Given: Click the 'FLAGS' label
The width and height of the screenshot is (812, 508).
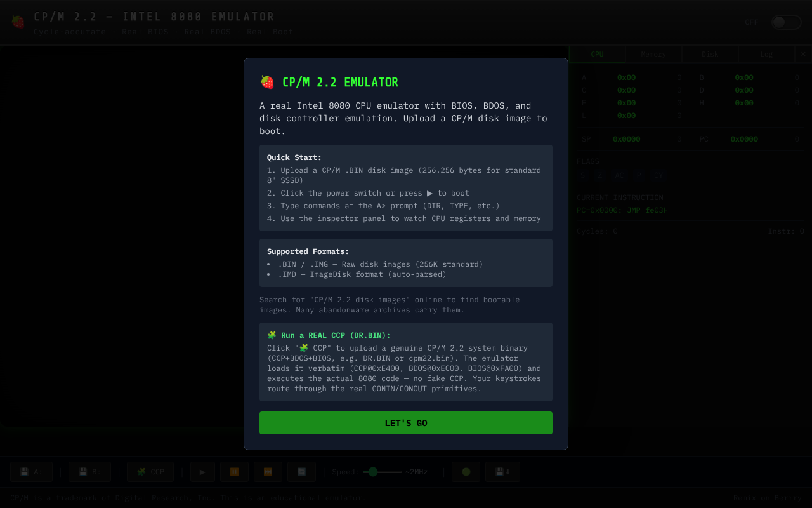Looking at the screenshot, I should pos(588,161).
